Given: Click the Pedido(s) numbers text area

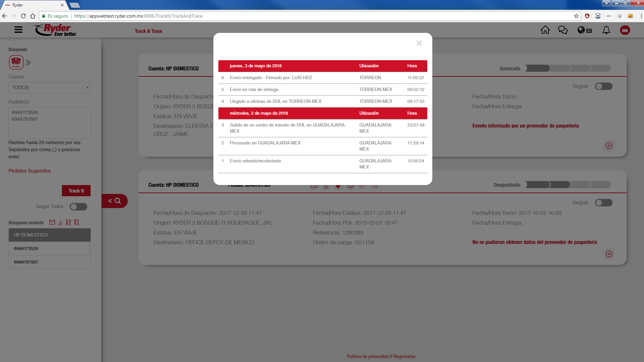Looking at the screenshot, I should pos(50,123).
